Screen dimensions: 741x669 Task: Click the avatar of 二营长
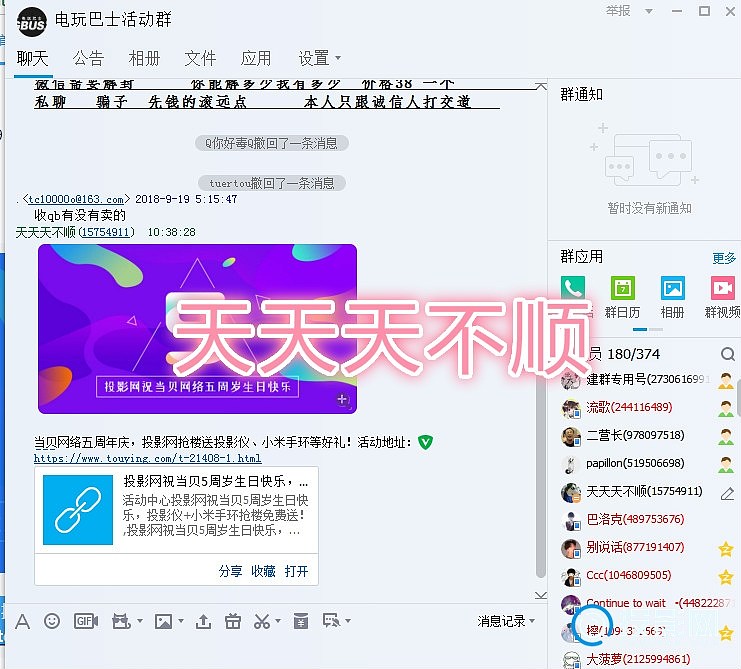coord(571,437)
